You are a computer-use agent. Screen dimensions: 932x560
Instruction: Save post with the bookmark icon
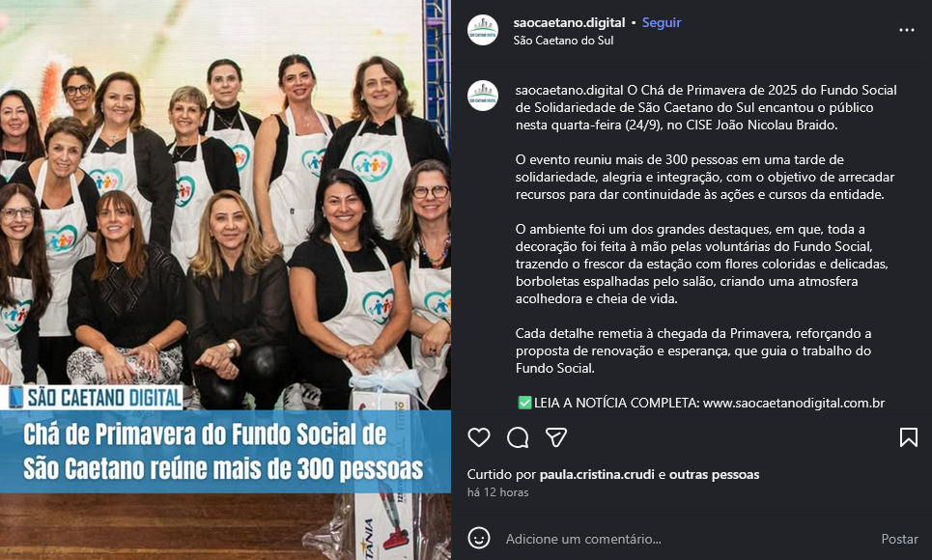pyautogui.click(x=908, y=437)
